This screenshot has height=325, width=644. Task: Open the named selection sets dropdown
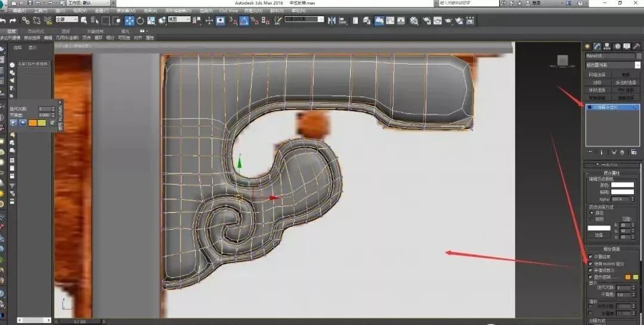[304, 19]
